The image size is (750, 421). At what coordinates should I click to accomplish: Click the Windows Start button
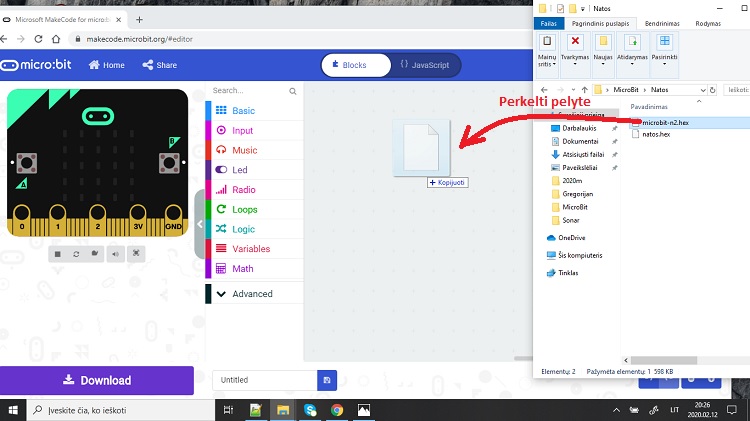(x=13, y=410)
